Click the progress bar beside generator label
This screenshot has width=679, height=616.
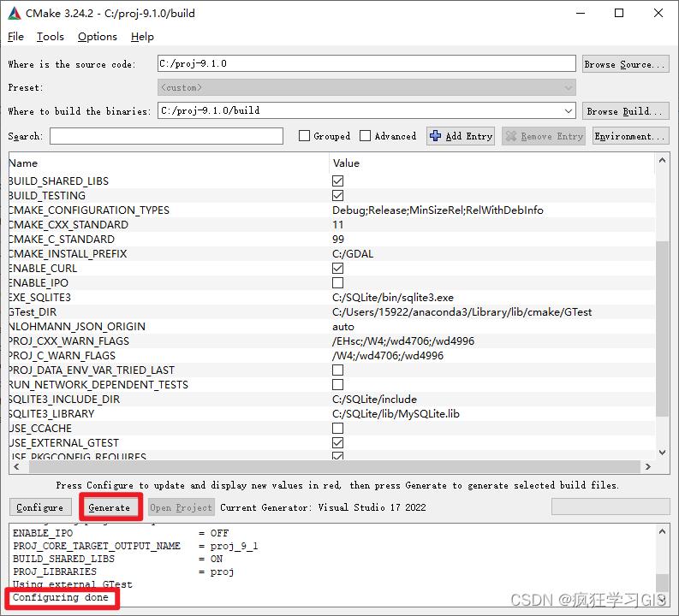pyautogui.click(x=611, y=506)
